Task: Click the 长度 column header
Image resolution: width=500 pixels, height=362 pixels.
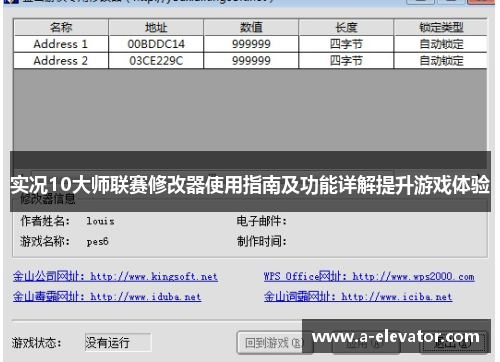Action: click(x=346, y=27)
